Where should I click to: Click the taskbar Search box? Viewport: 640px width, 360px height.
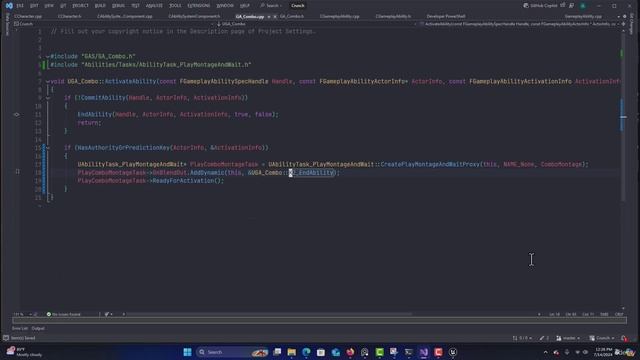231,352
